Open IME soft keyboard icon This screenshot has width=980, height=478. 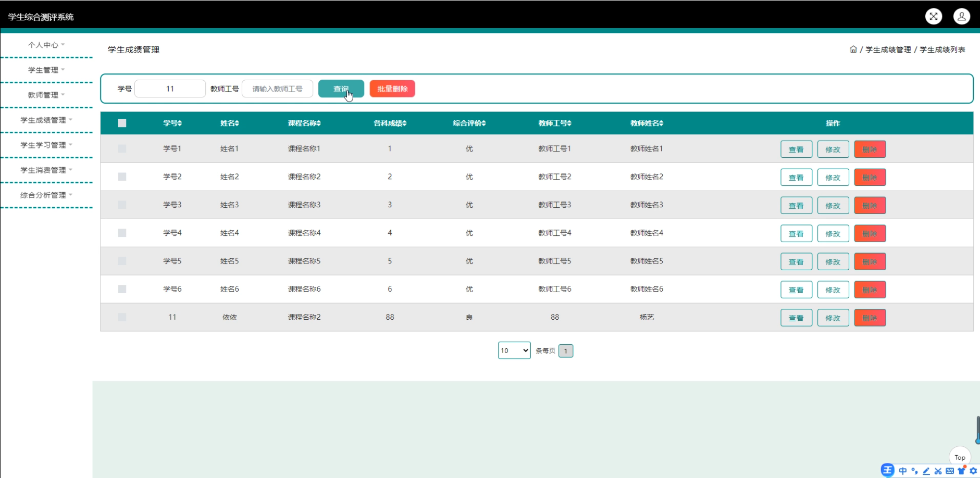(950, 471)
